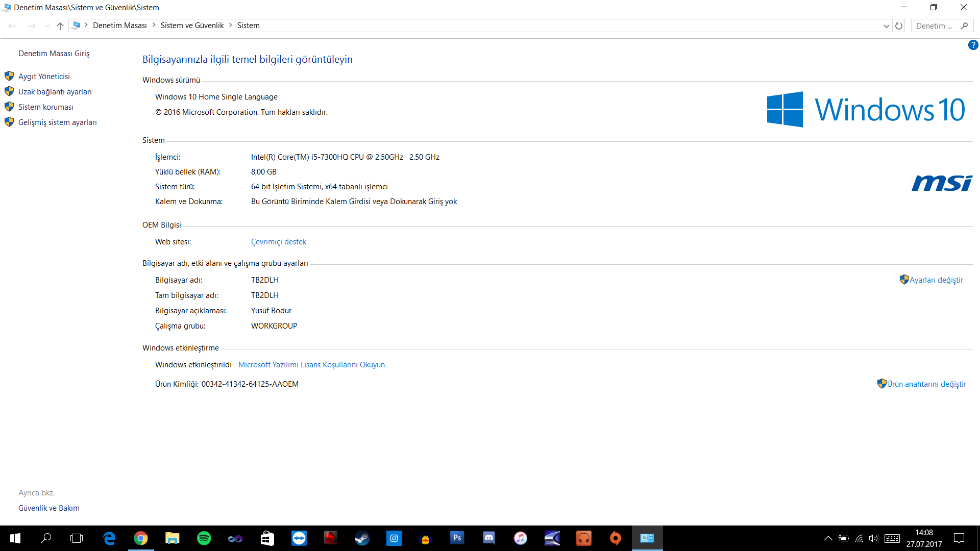Open TeamViewer from the taskbar
Screen dimensions: 980x551
pos(299,538)
